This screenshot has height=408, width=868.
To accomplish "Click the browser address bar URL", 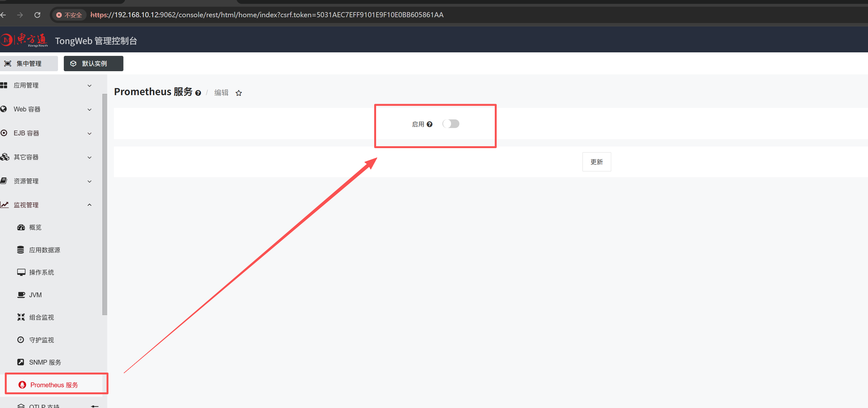I will pyautogui.click(x=266, y=15).
